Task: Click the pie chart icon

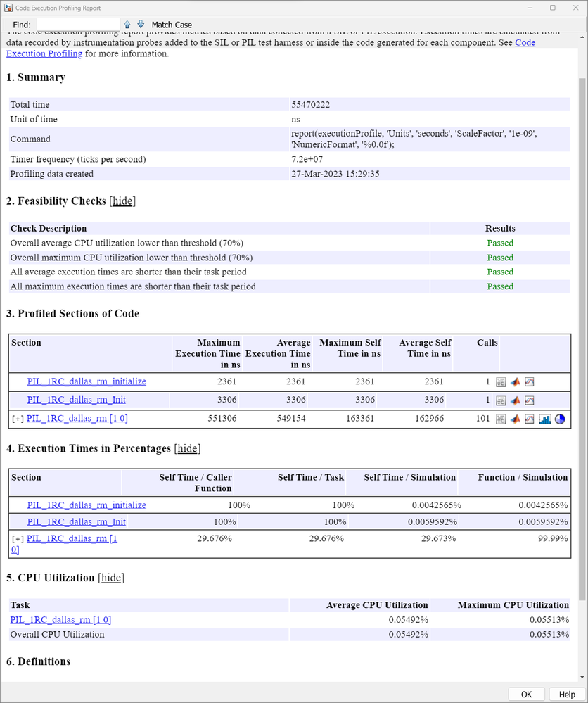Action: click(x=560, y=419)
